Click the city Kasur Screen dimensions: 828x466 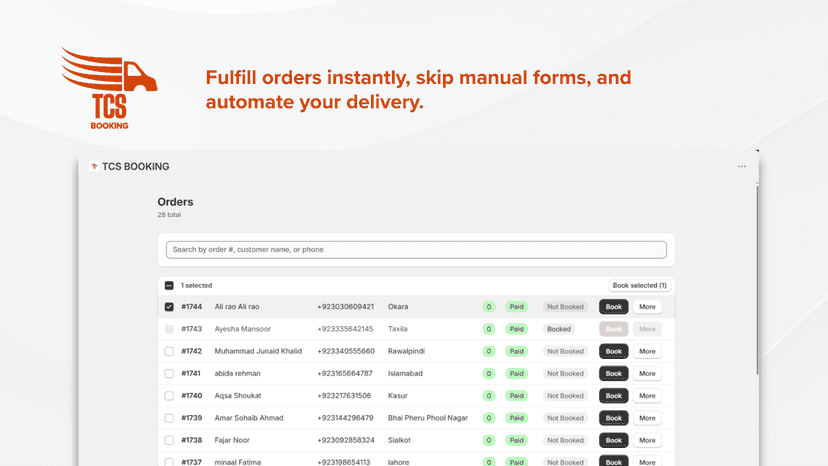pos(398,396)
